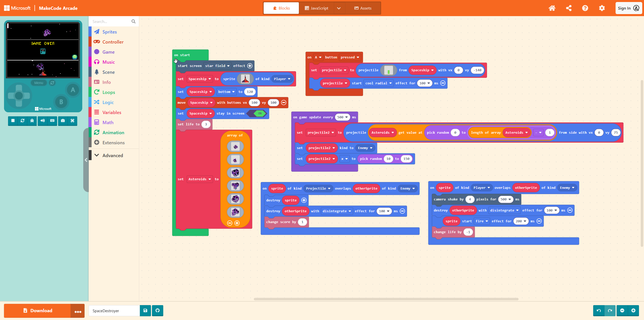Open the Spaceship sprite image editor
Viewport: 644px width, 320px height.
pyautogui.click(x=245, y=79)
